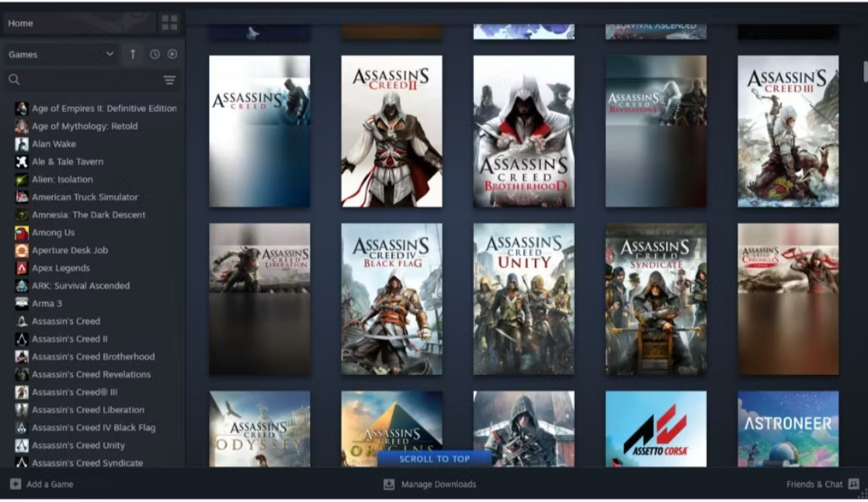The width and height of the screenshot is (868, 502).
Task: Toggle the sort order arrow icon
Action: [x=133, y=54]
